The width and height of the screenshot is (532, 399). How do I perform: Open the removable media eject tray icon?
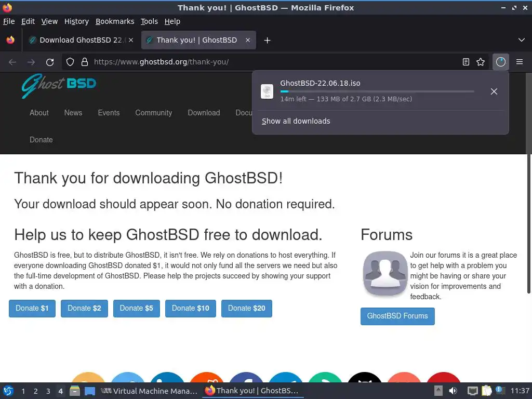[438, 391]
